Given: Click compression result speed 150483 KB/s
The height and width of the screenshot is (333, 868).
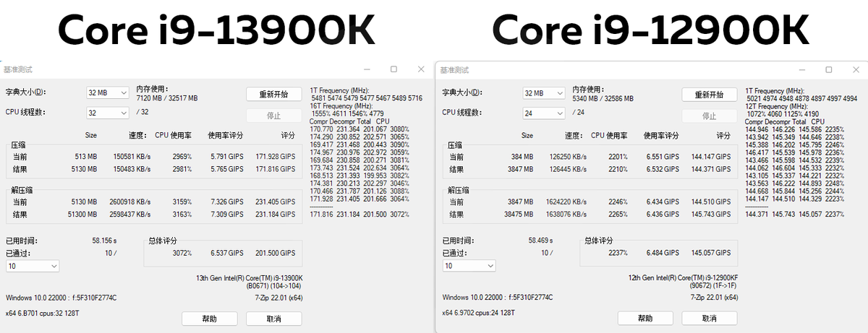Looking at the screenshot, I should coord(131,169).
